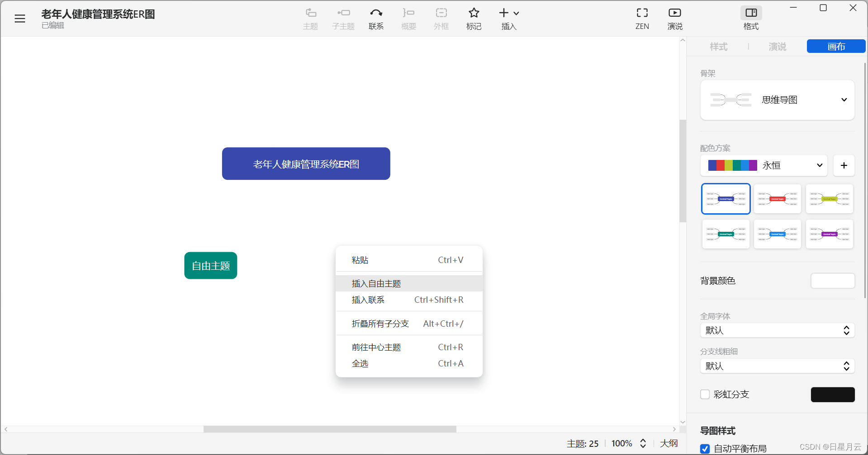Enter ZEN mode
The width and height of the screenshot is (868, 455).
point(642,19)
